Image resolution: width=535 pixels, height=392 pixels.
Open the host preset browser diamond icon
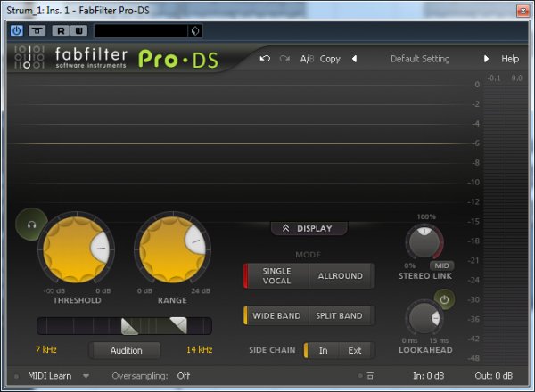click(195, 31)
